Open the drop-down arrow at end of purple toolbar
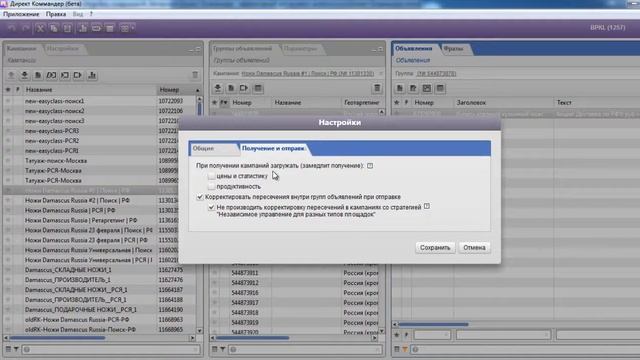 pos(133,28)
